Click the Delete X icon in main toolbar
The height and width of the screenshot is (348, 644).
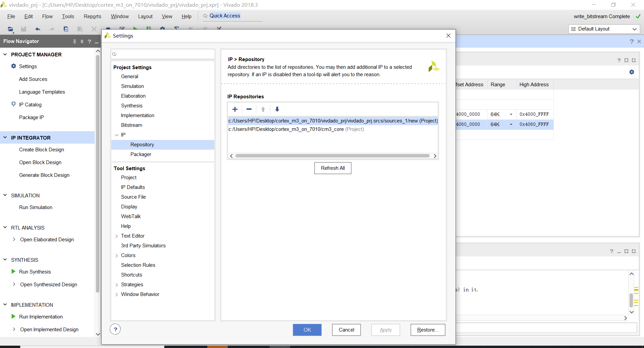pyautogui.click(x=94, y=29)
